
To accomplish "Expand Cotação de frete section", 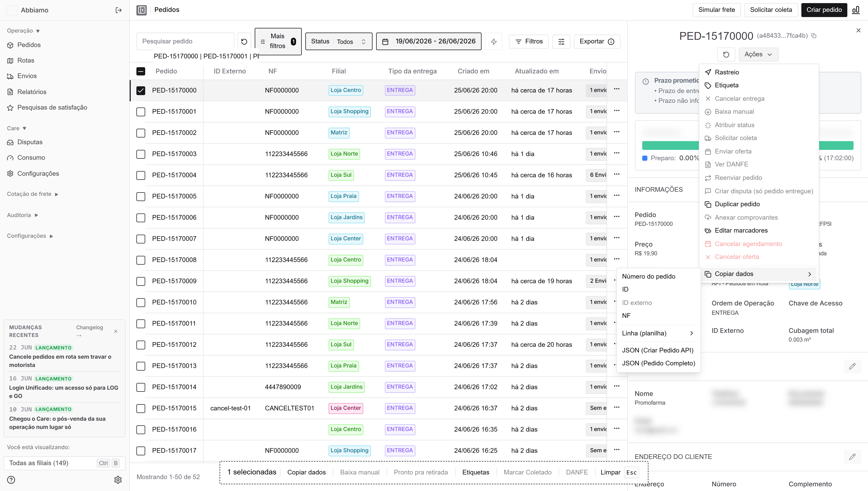I will [x=32, y=194].
